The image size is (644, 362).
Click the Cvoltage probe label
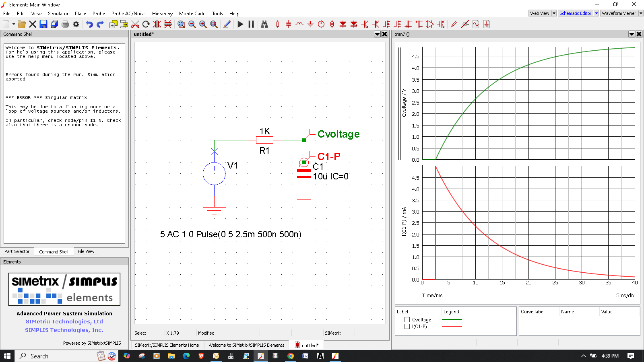339,134
